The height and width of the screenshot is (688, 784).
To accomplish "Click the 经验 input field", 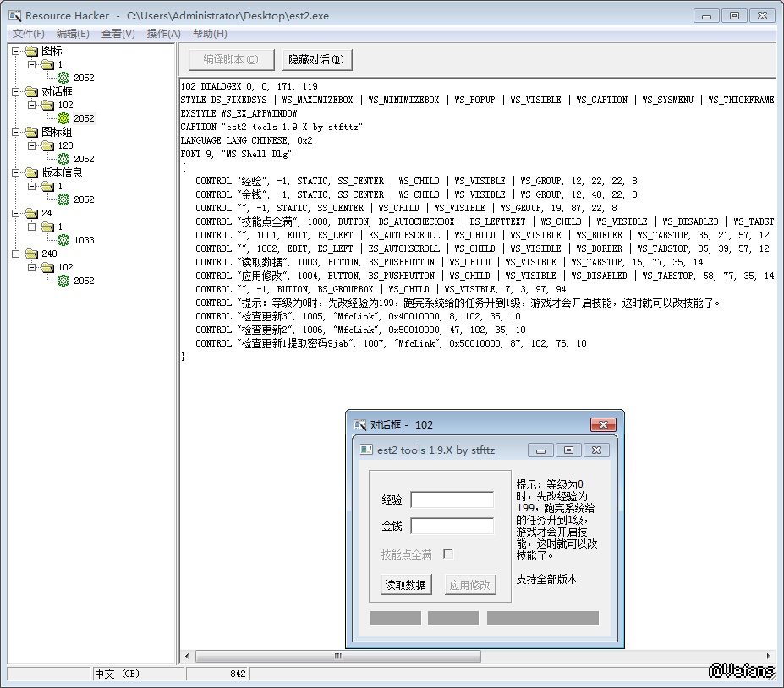I will tap(452, 500).
